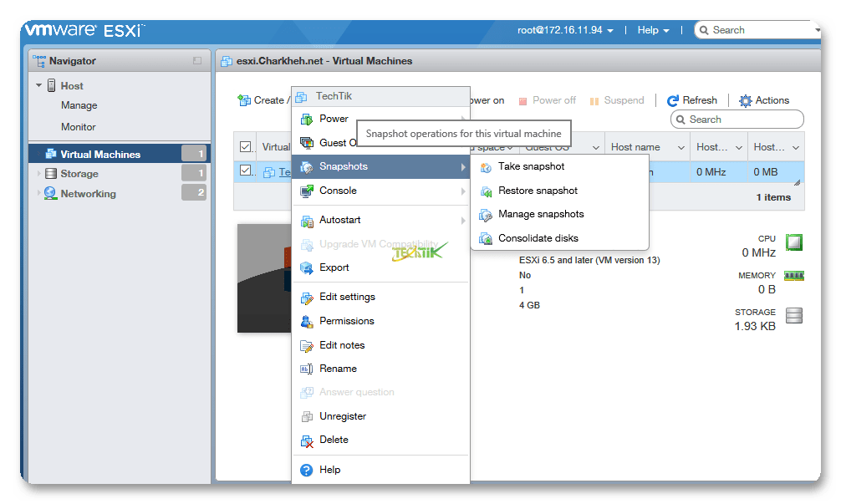Click the Guest OS menu icon
Viewport: 841px width, 504px height.
(307, 143)
